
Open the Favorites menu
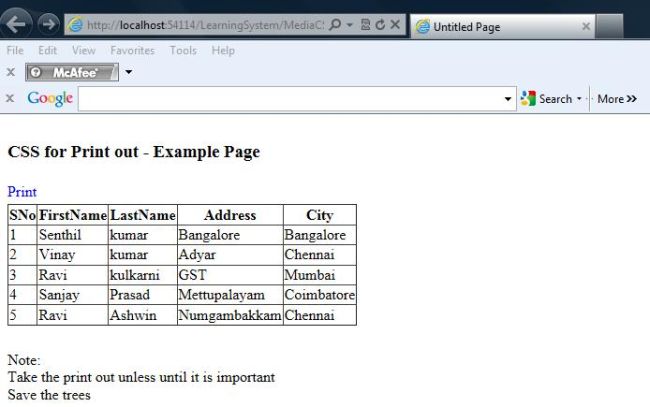pos(132,51)
